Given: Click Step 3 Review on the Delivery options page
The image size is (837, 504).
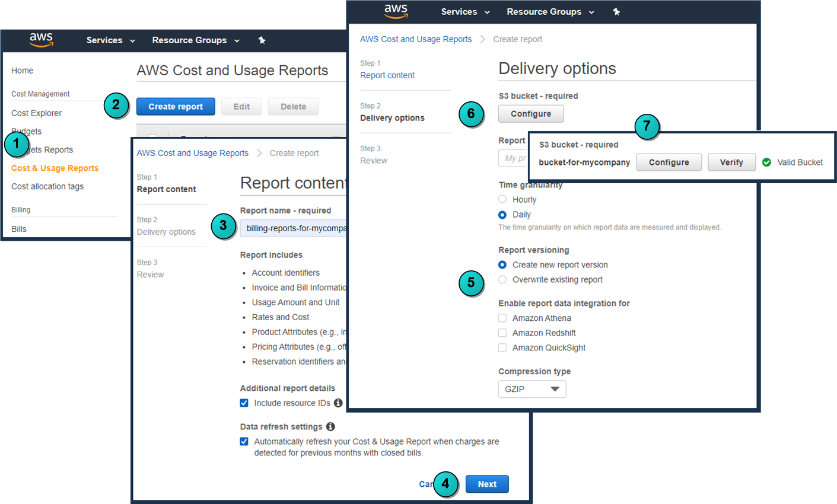Looking at the screenshot, I should tap(374, 161).
